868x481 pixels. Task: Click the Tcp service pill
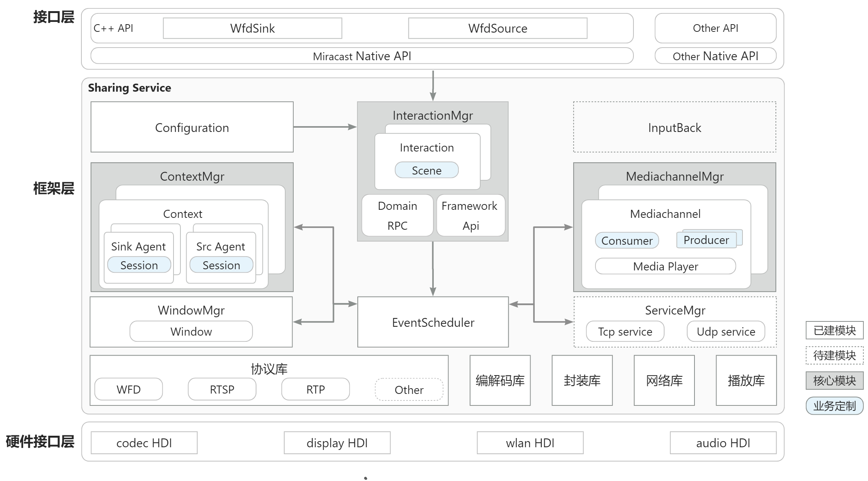click(x=625, y=331)
